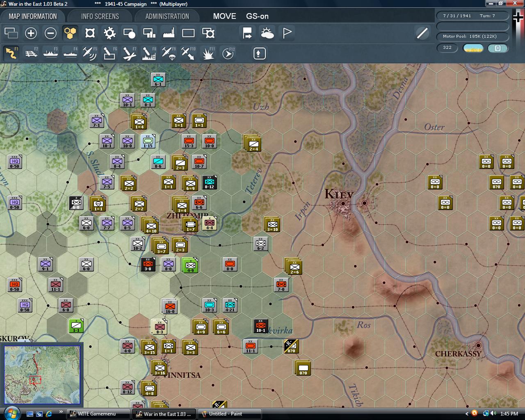
Task: Select airborne drop mission (F9)
Action: (168, 53)
